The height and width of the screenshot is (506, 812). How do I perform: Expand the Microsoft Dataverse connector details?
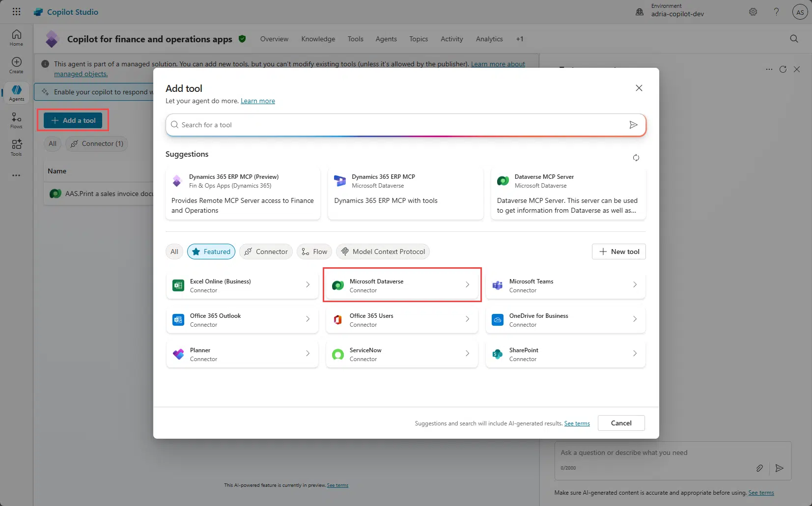click(x=467, y=285)
